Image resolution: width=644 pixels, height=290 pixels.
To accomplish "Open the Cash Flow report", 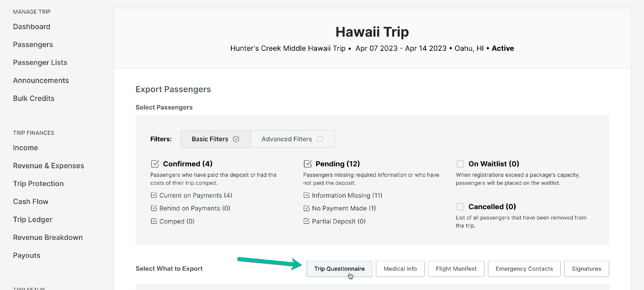I will point(30,201).
